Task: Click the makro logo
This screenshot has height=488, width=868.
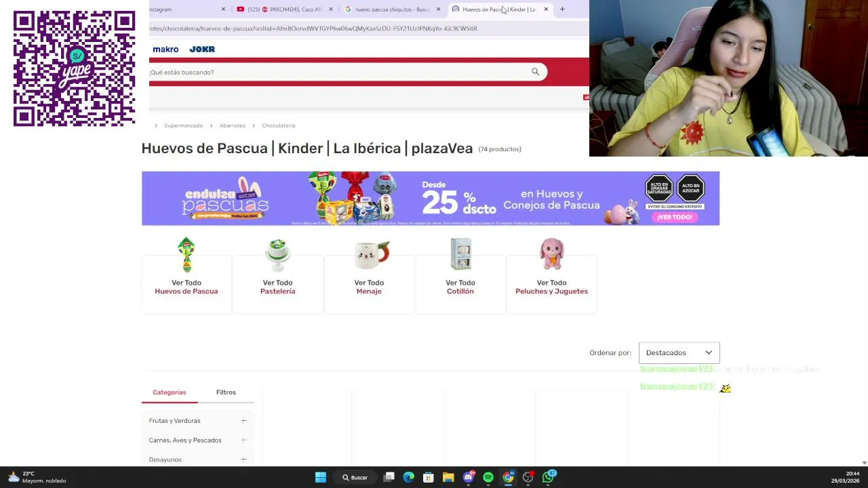Action: pyautogui.click(x=165, y=49)
